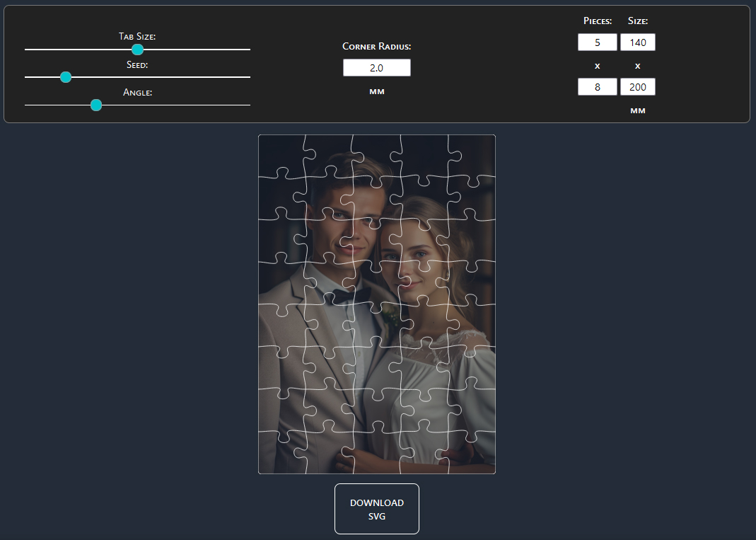The width and height of the screenshot is (756, 540).
Task: Select the puzzle width field showing 140
Action: pyautogui.click(x=637, y=42)
